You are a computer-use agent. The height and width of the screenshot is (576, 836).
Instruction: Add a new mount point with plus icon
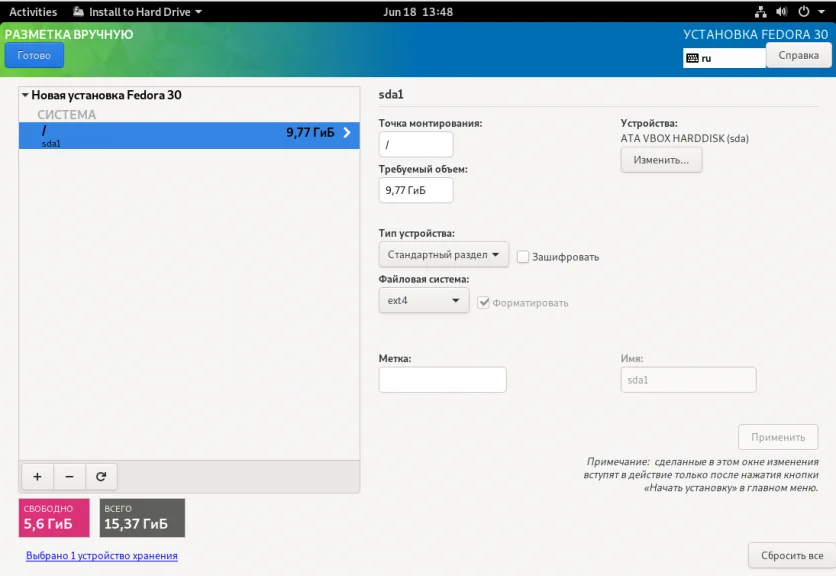tap(37, 476)
